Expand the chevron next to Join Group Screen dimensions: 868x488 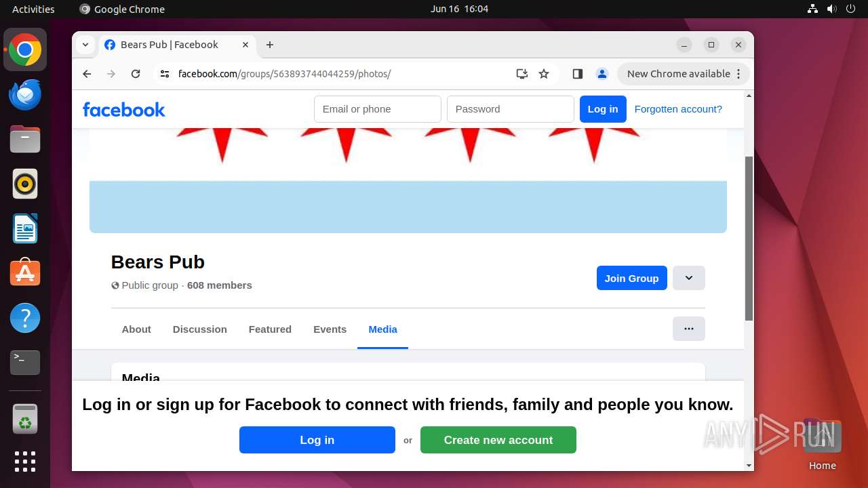689,278
